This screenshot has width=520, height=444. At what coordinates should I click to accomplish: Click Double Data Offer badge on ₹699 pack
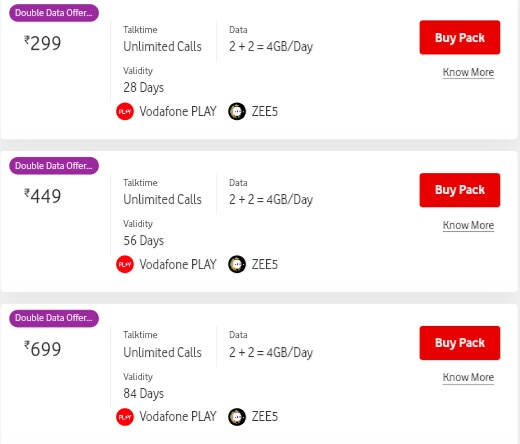[x=54, y=318]
